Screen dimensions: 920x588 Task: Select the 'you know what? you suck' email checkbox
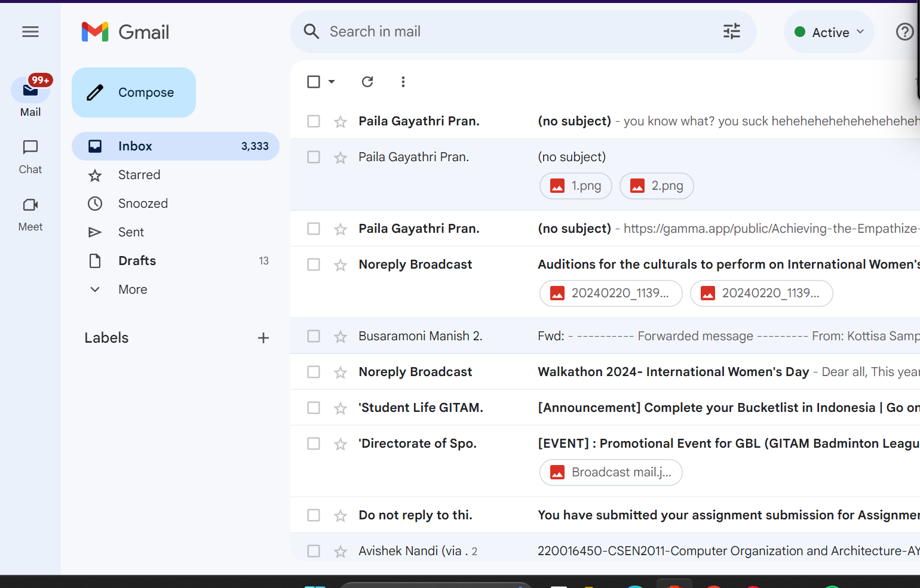point(314,121)
